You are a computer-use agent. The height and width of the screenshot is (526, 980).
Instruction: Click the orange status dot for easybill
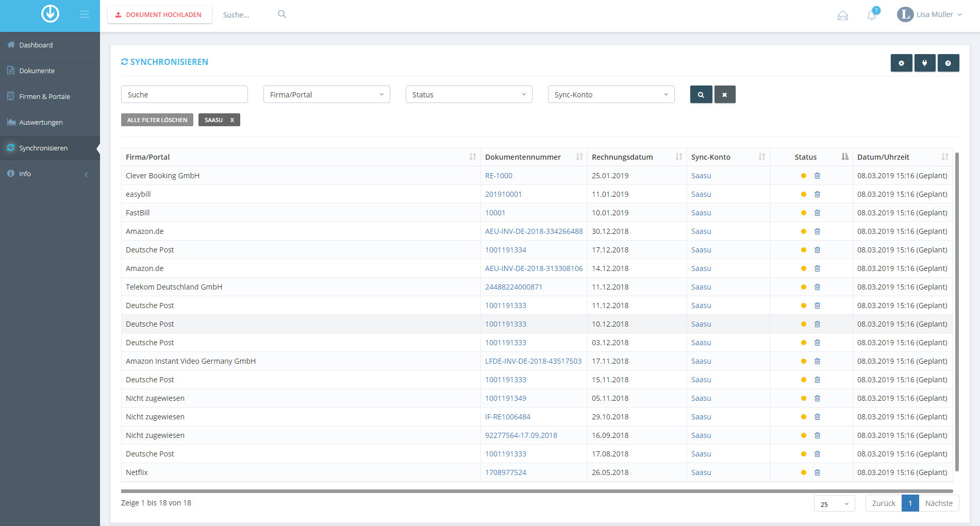[x=803, y=194]
